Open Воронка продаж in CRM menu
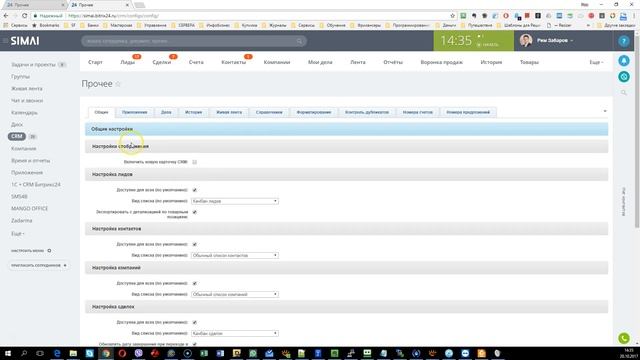This screenshot has width=640, height=360. click(x=442, y=62)
